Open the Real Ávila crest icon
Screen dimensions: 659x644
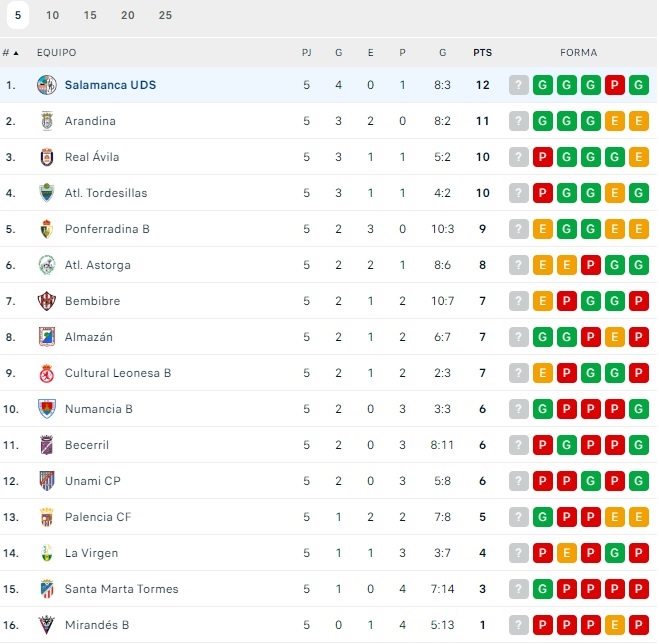(x=46, y=157)
